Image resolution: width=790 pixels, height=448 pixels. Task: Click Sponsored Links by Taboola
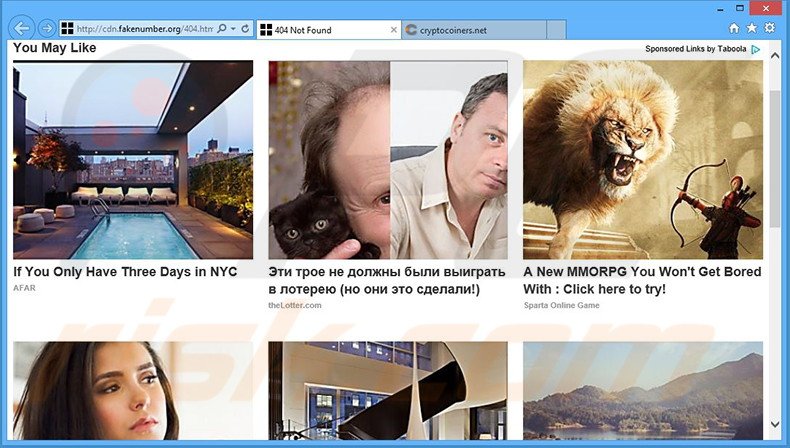coord(695,49)
